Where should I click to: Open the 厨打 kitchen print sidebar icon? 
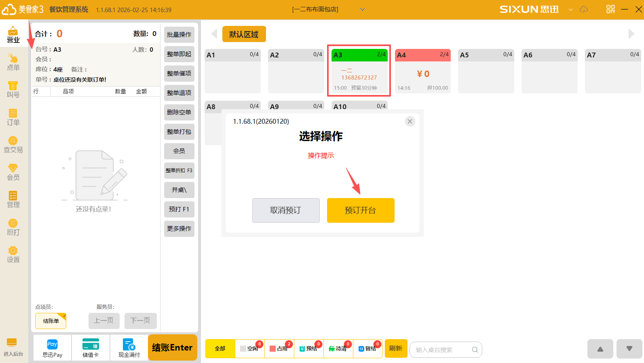coord(13,227)
